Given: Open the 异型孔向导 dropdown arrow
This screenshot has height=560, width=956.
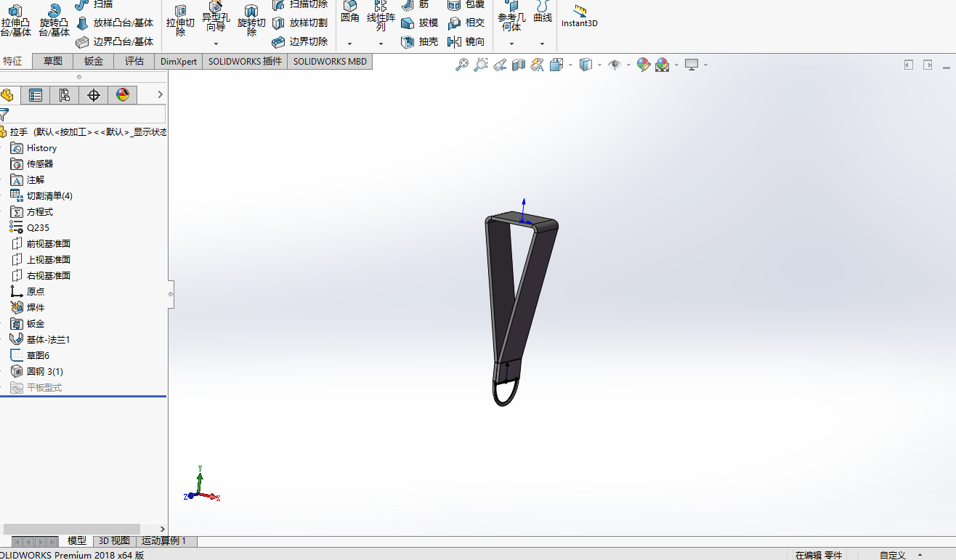Looking at the screenshot, I should [x=216, y=44].
